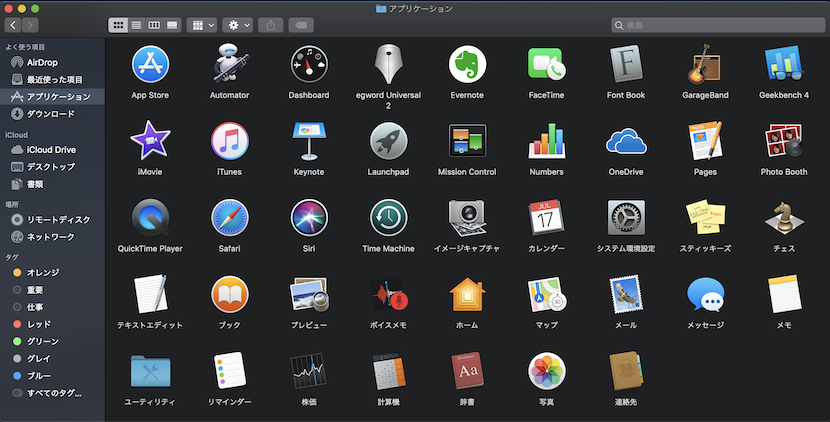Click the マップ maps icon
830x422 pixels.
coord(546,294)
